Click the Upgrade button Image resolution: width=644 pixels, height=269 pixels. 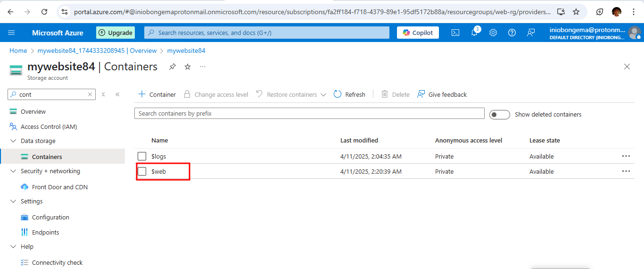click(x=116, y=33)
